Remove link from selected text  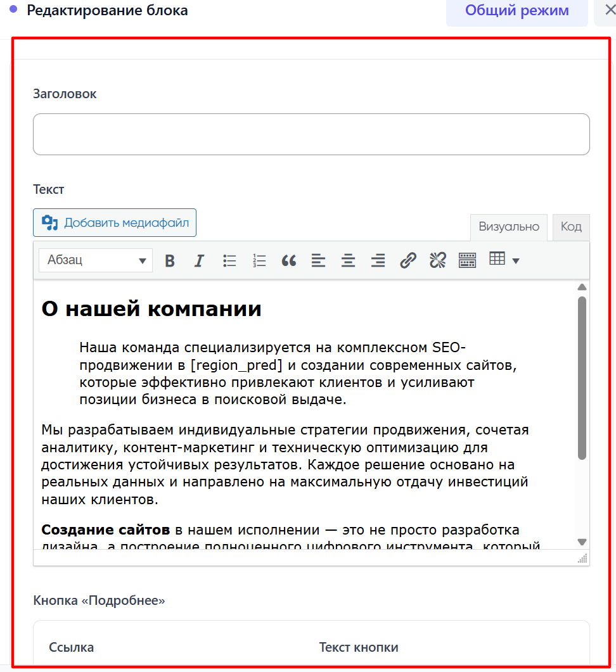pos(437,260)
